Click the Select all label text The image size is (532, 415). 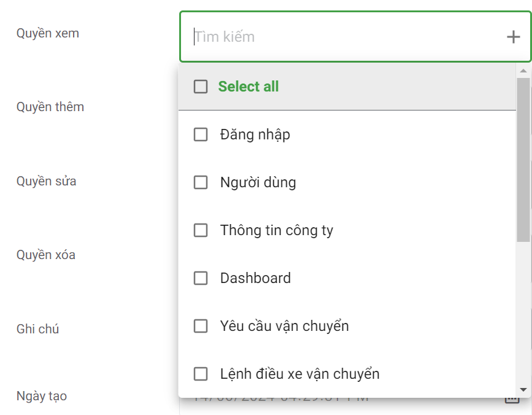[x=249, y=87]
